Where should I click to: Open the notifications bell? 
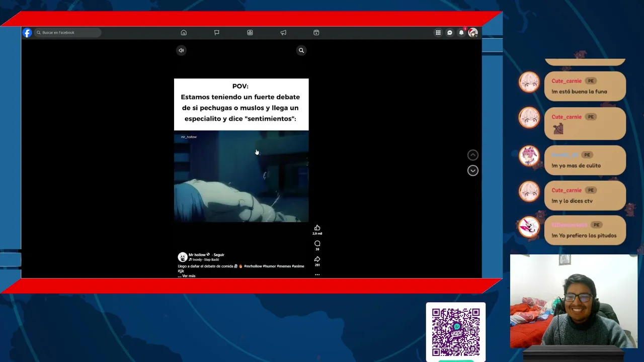coord(461,33)
